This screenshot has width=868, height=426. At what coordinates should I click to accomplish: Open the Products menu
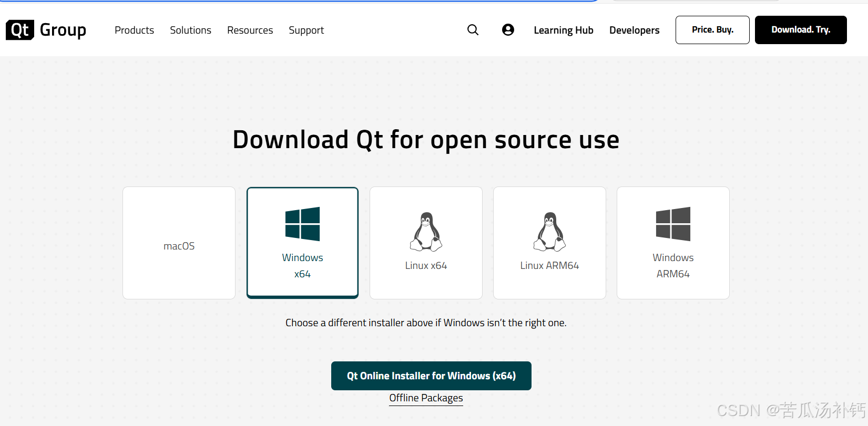tap(135, 30)
